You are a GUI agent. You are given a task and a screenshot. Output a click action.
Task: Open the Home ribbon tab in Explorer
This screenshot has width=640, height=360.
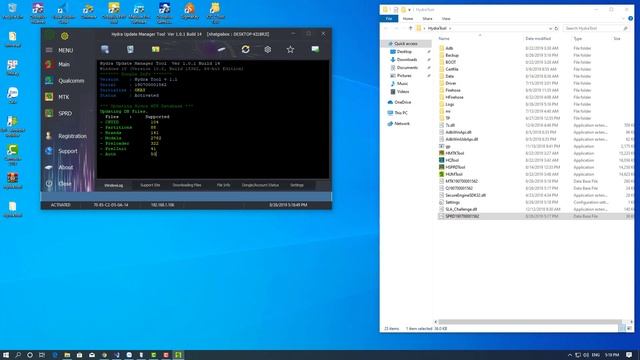[408, 19]
